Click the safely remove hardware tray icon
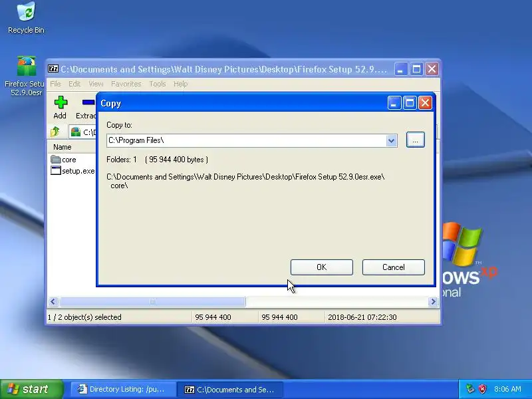 pyautogui.click(x=470, y=389)
